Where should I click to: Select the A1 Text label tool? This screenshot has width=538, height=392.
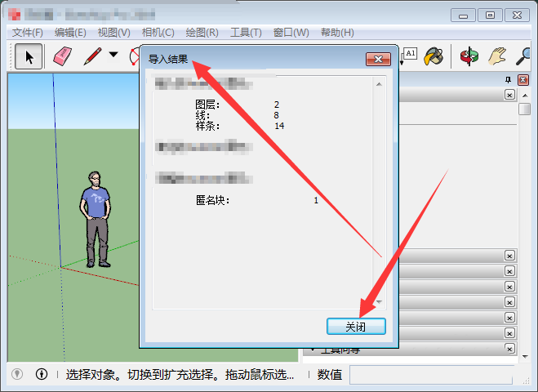(x=409, y=55)
